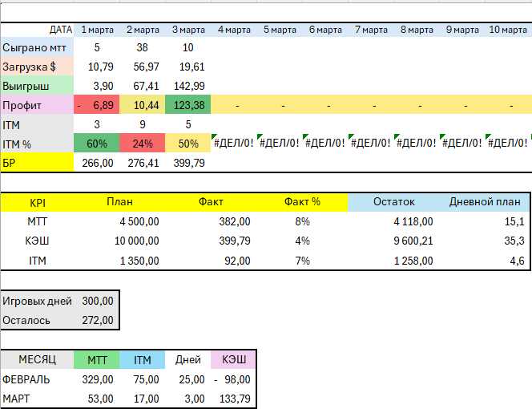
Task: Click the green error indicator under 5 марта
Action: click(260, 136)
